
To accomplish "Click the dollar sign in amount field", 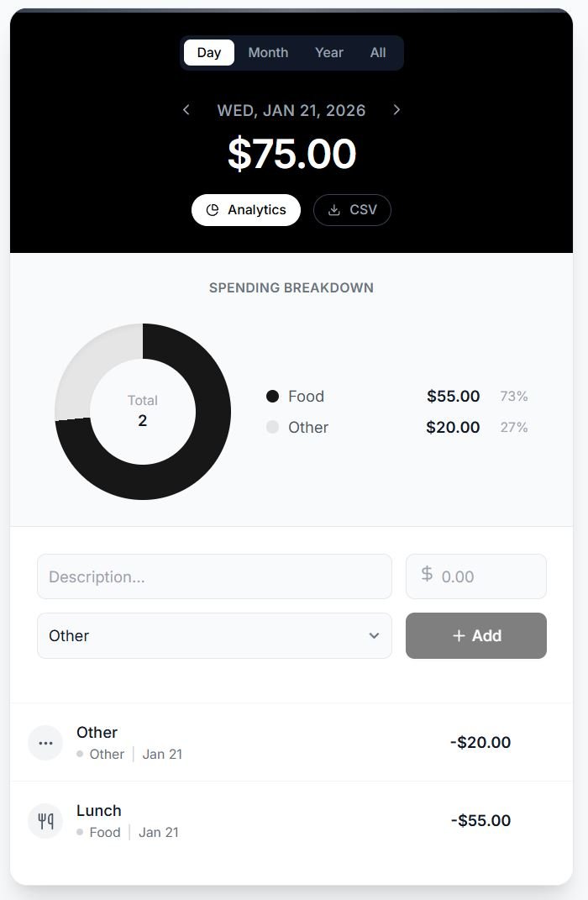I will [x=427, y=575].
